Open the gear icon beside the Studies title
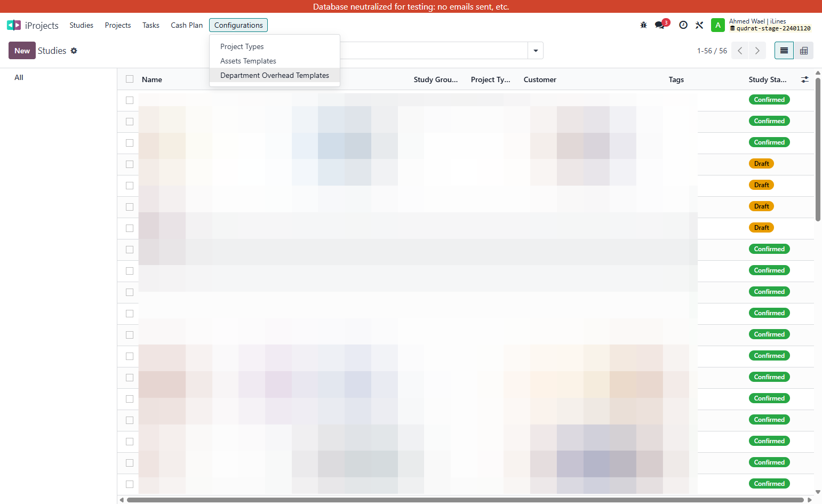 [74, 51]
